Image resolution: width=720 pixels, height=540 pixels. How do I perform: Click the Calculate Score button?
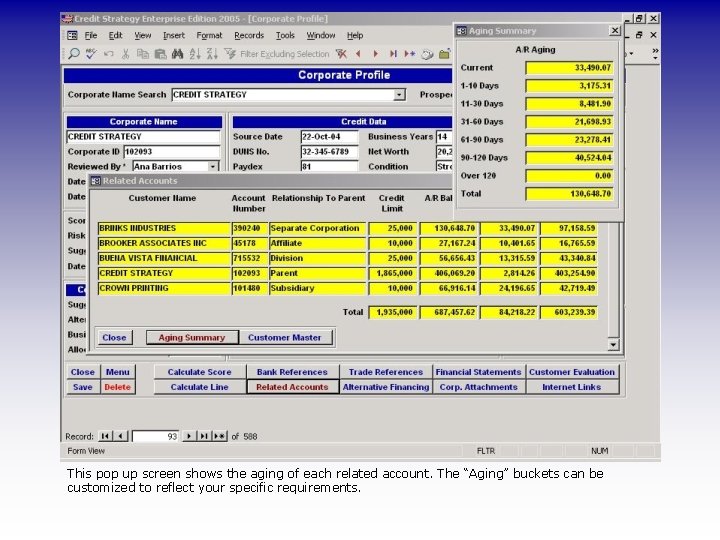tap(199, 372)
